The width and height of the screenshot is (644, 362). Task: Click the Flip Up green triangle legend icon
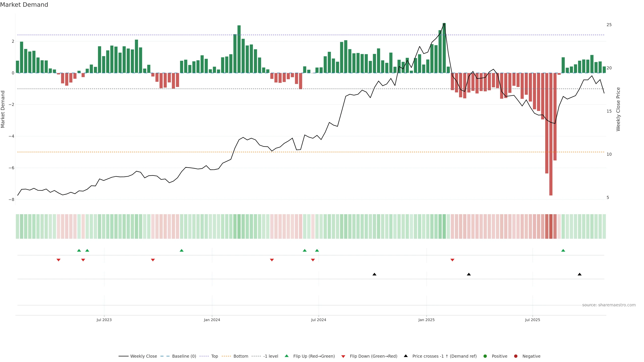click(287, 356)
